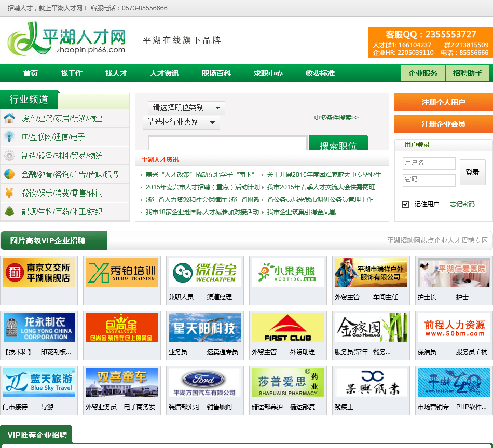The image size is (493, 448).
Task: Expand the 请选择职位类别 dropdown
Action: point(186,108)
